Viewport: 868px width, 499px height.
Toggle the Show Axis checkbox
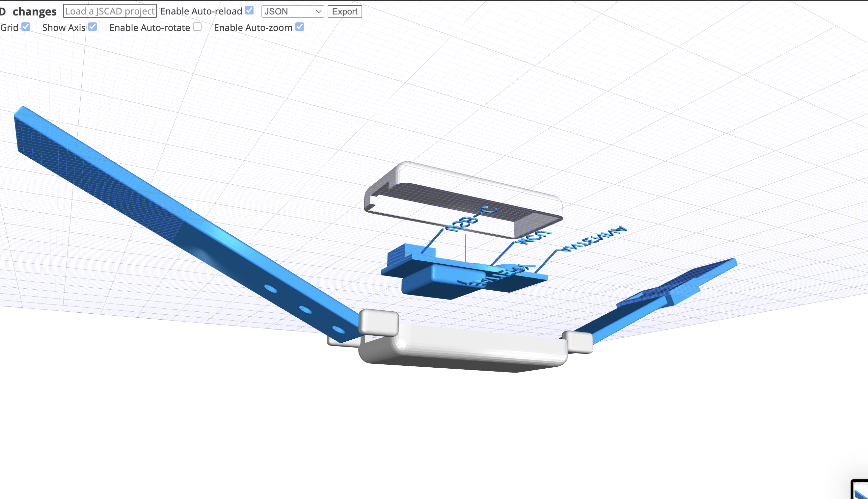(x=93, y=27)
